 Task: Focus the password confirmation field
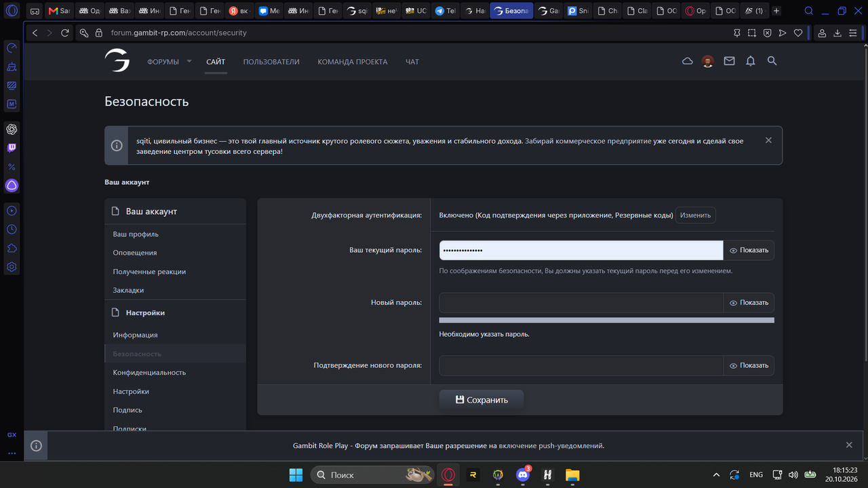(x=581, y=365)
